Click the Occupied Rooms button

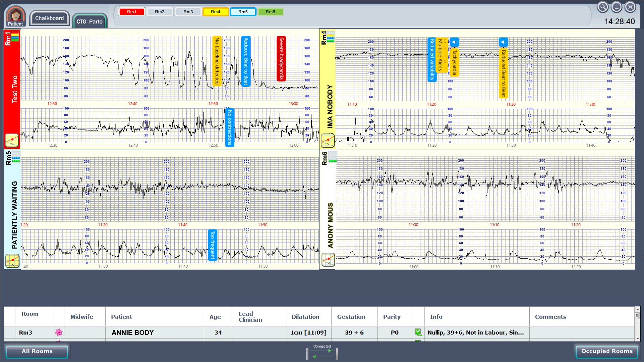click(x=607, y=351)
